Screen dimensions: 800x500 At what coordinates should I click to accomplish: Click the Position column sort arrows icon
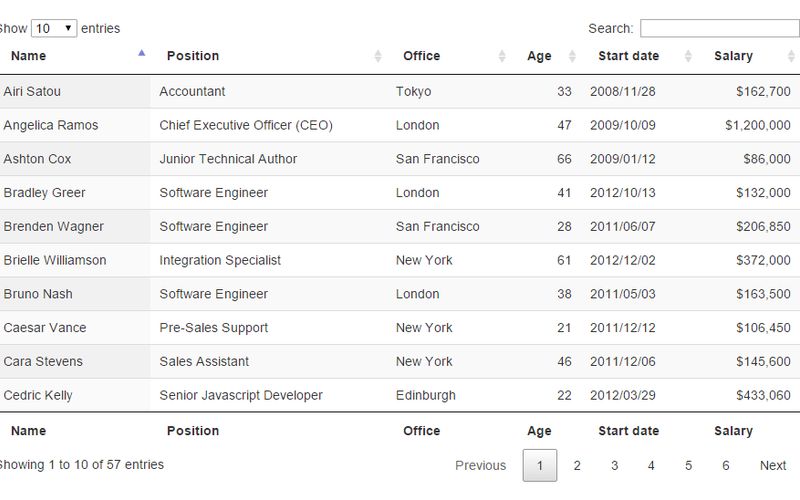(x=378, y=56)
